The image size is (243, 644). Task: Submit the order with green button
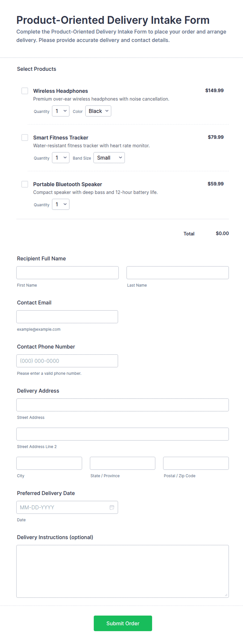coord(123,623)
